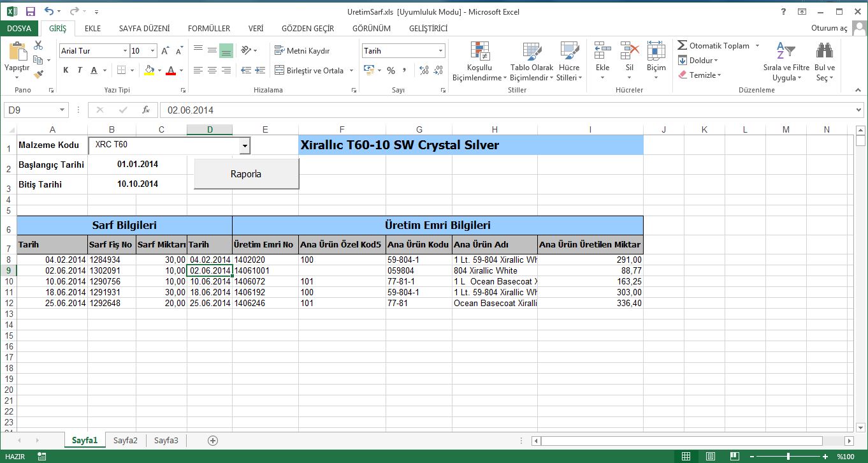This screenshot has height=463, width=868.
Task: Click Oturum aç sign in
Action: pos(829,29)
